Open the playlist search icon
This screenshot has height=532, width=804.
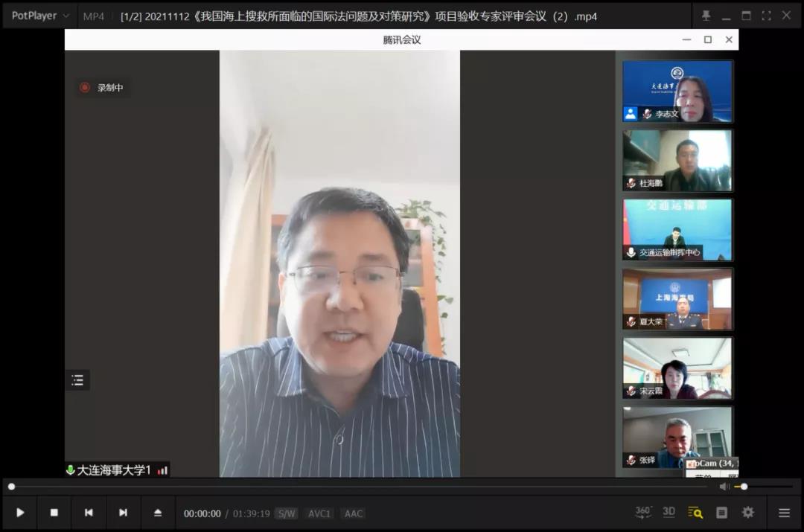coord(695,513)
